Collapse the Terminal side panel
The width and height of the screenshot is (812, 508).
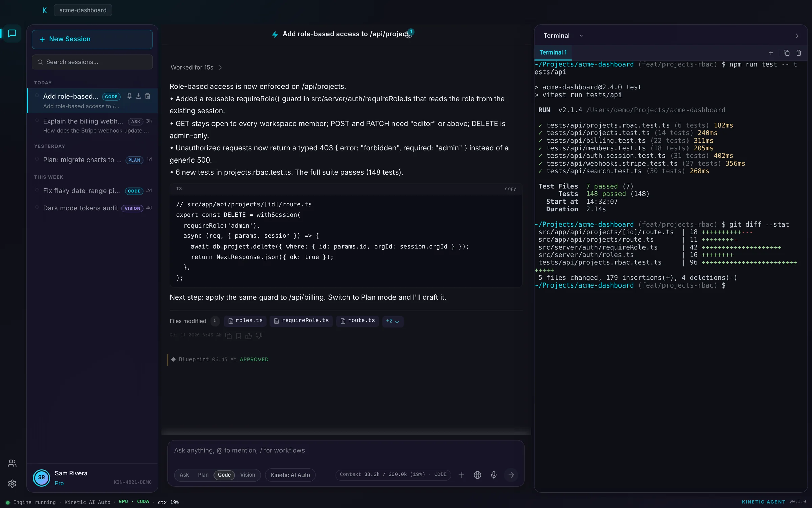coord(797,36)
